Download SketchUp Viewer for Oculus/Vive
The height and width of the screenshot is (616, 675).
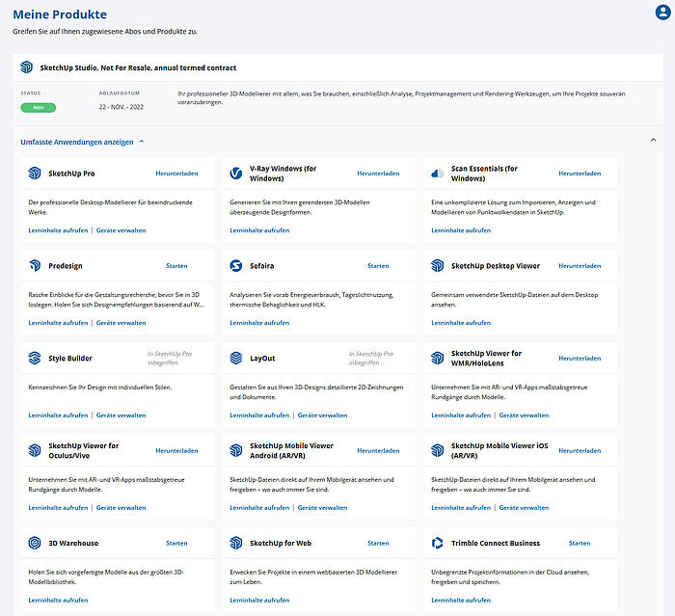(176, 450)
